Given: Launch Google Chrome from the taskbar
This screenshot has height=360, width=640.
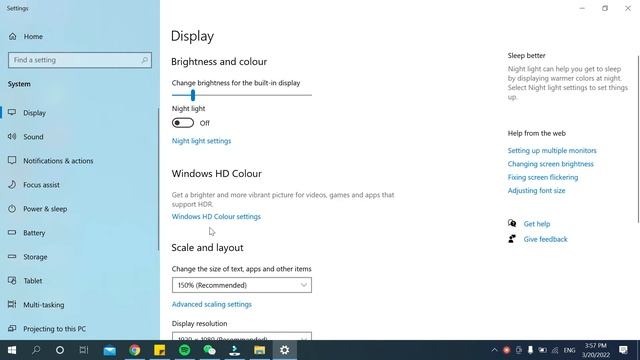Looking at the screenshot, I should [x=135, y=350].
